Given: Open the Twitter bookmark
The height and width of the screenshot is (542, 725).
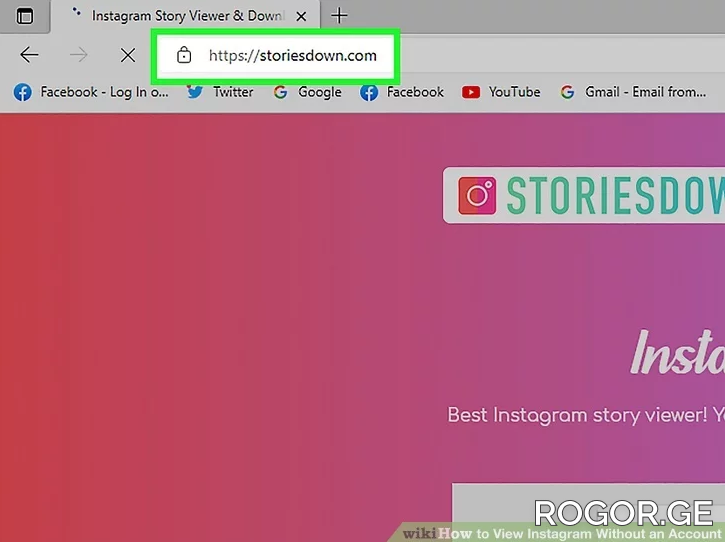Looking at the screenshot, I should 221,92.
